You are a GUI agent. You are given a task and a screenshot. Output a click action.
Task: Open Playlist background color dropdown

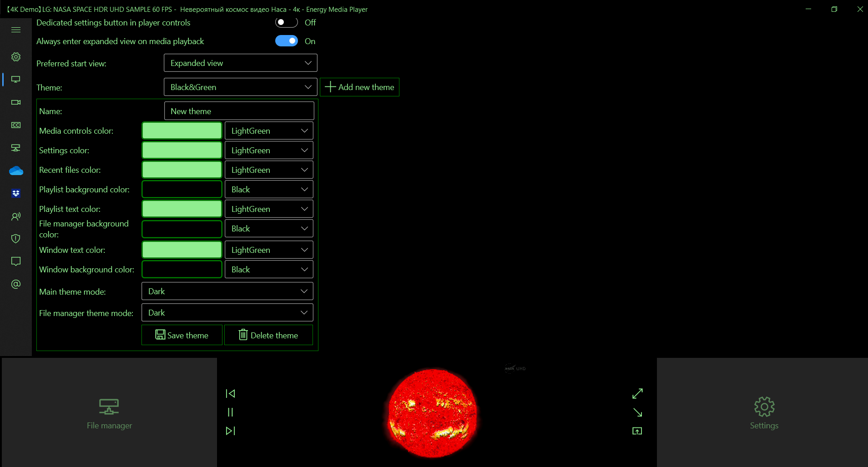tap(269, 189)
